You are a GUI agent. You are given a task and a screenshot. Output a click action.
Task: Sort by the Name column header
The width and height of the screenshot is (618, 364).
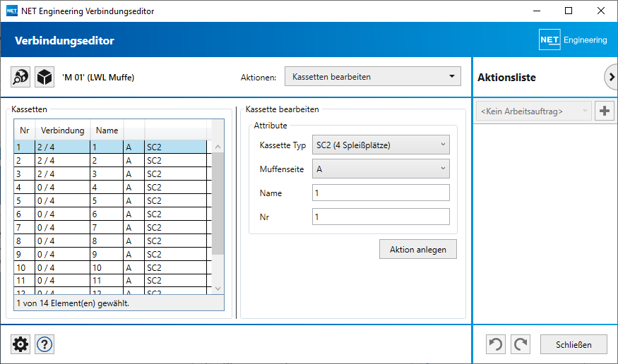pos(107,131)
